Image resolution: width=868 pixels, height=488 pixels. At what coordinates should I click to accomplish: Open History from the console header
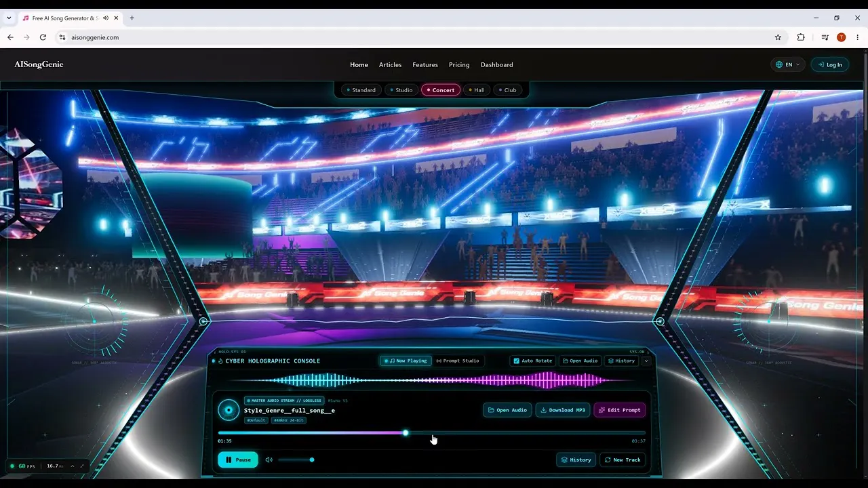pyautogui.click(x=621, y=361)
